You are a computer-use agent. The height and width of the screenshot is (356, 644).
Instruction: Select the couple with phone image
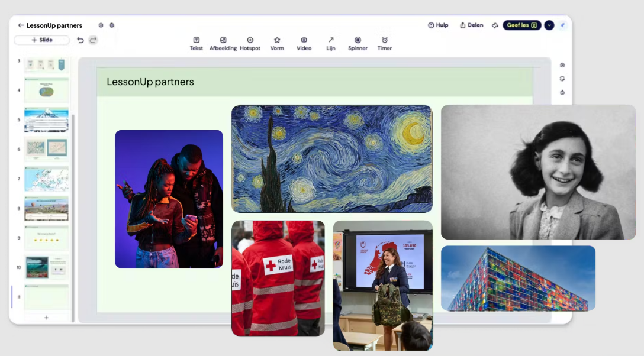(x=169, y=199)
